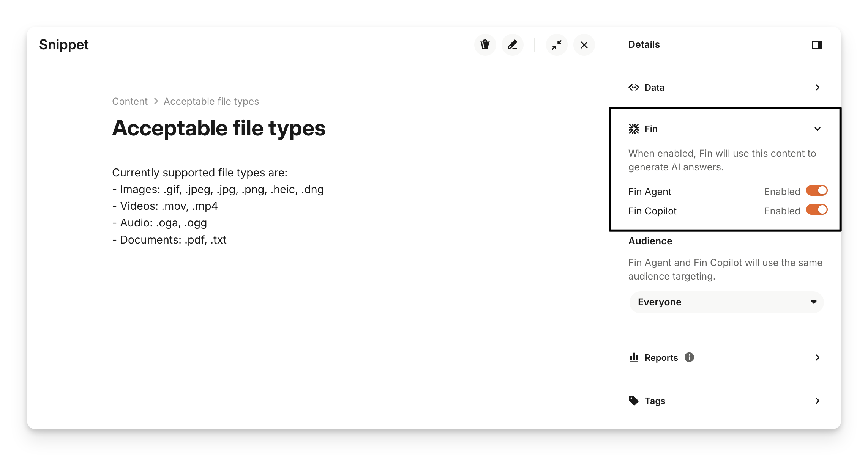Expand the Reports section chevron
This screenshot has height=456, width=868.
817,357
